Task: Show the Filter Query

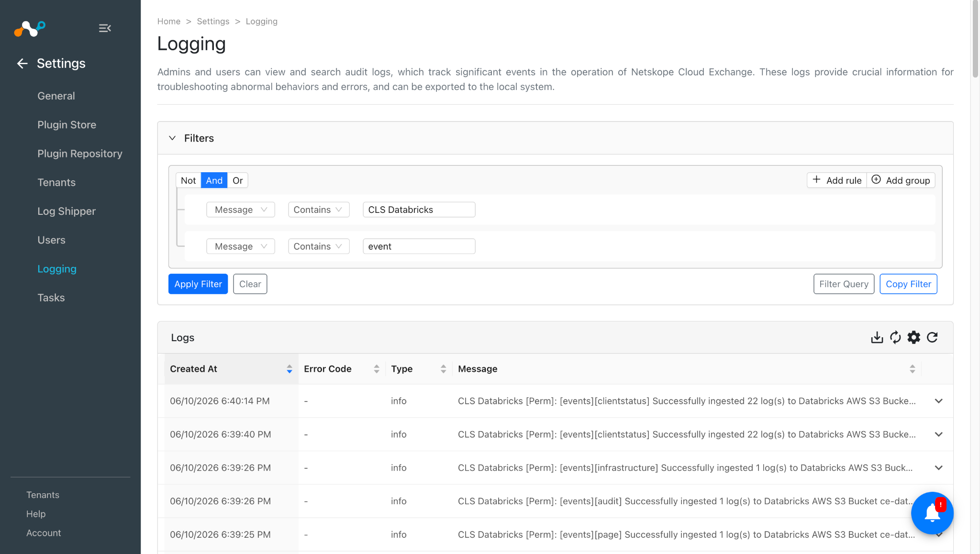Action: 844,284
